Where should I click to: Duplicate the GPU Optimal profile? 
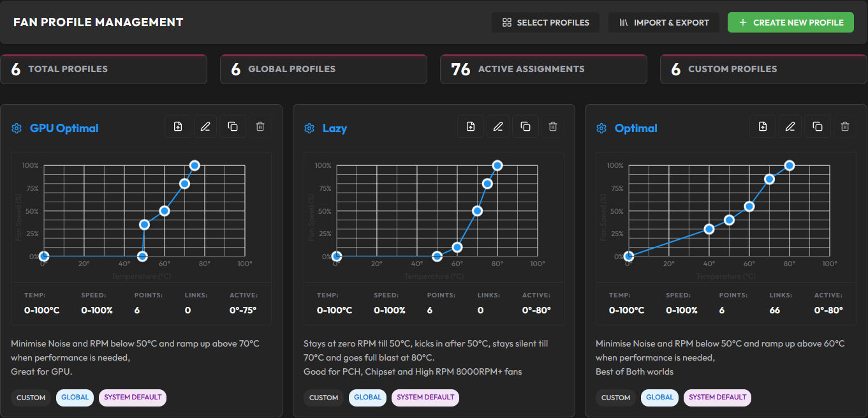coord(233,126)
